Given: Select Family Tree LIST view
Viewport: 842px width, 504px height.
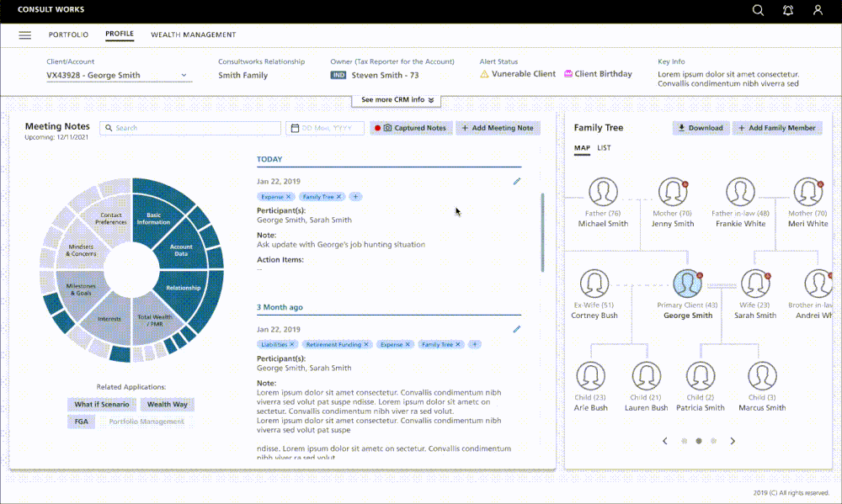Looking at the screenshot, I should 604,147.
